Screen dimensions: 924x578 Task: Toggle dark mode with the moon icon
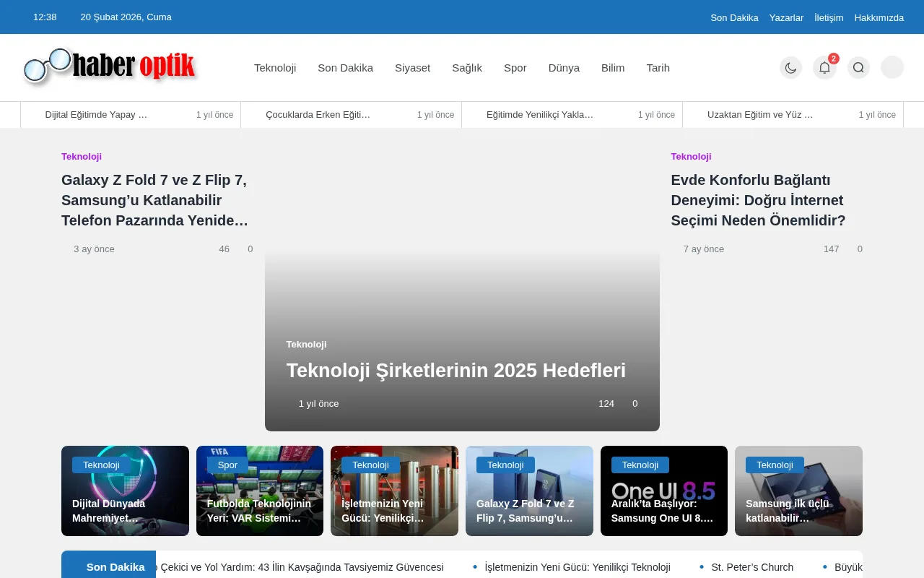pos(790,67)
